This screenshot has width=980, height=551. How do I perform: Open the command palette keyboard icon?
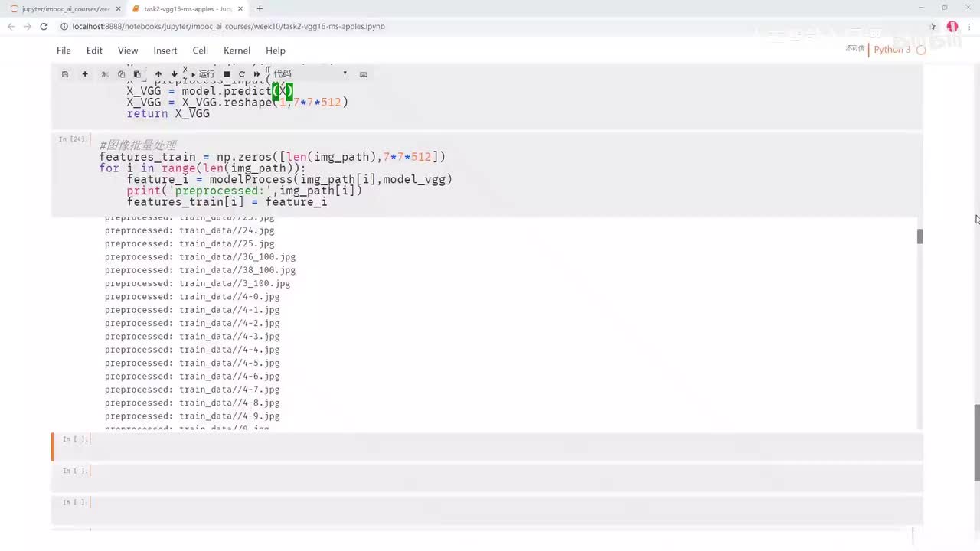364,74
